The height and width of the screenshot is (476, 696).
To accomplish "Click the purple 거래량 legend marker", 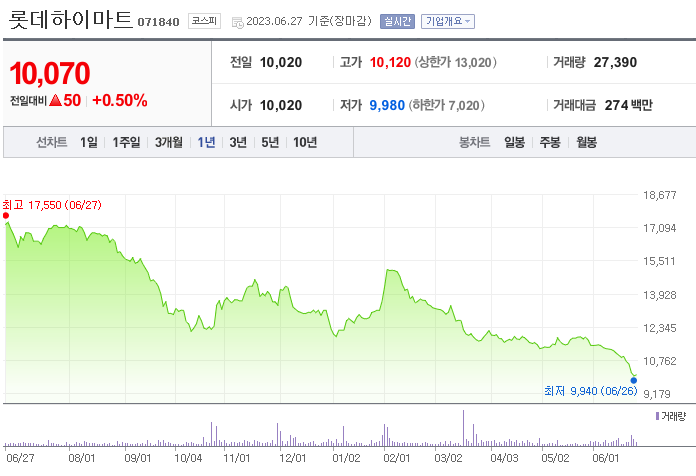I will point(657,416).
